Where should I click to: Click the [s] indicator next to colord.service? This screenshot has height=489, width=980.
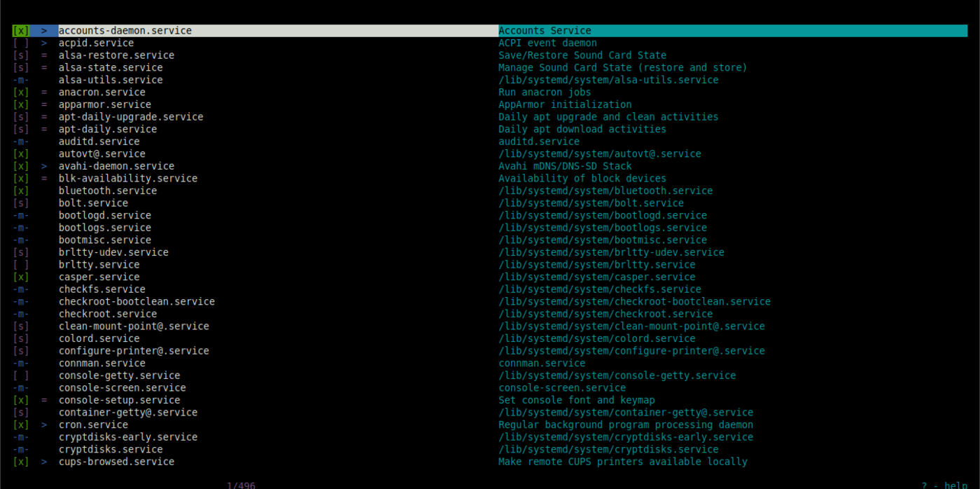coord(21,338)
